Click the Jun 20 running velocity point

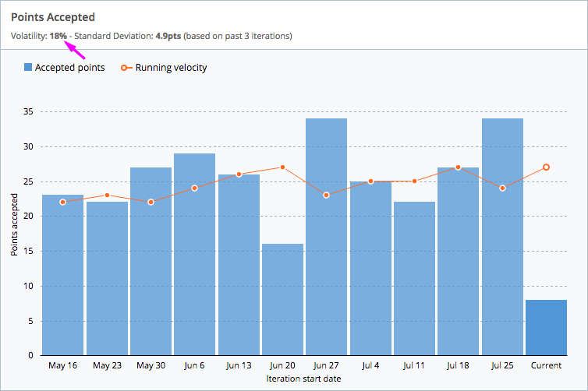click(283, 167)
